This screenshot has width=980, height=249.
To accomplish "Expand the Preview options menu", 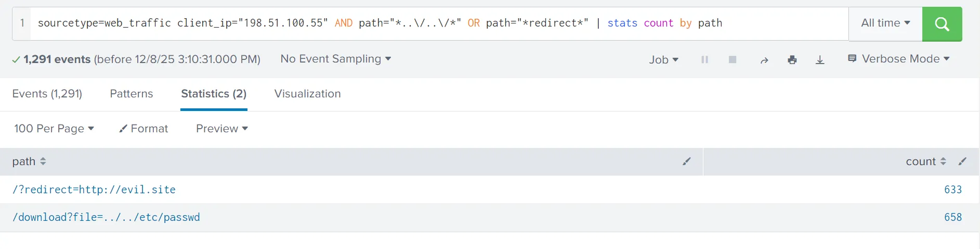I will tap(222, 129).
